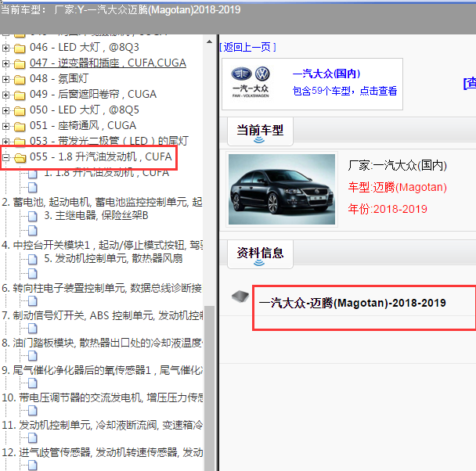The image size is (476, 471).
Task: Click 包含59个车型，点击查看 link
Action: (344, 91)
